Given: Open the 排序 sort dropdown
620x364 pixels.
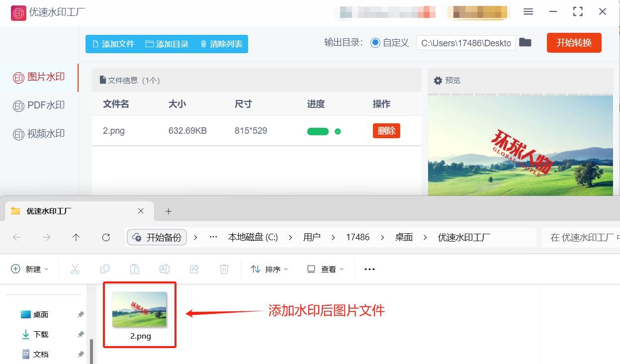Looking at the screenshot, I should click(269, 269).
